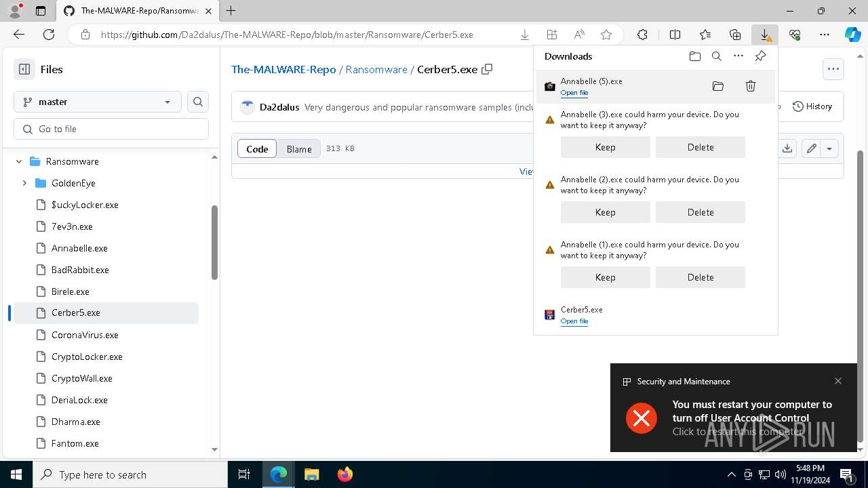This screenshot has height=488, width=868.
Task: Click the browser Downloads toolbar icon
Action: click(x=765, y=35)
